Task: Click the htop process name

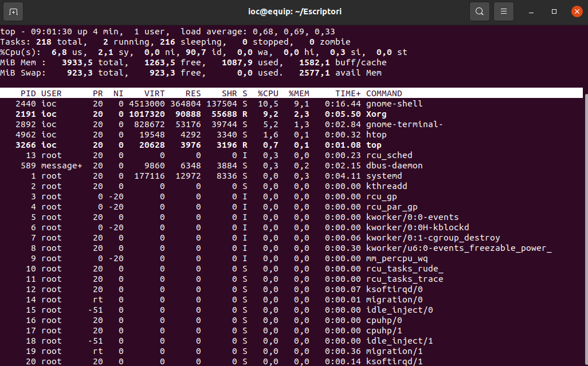Action: [376, 135]
